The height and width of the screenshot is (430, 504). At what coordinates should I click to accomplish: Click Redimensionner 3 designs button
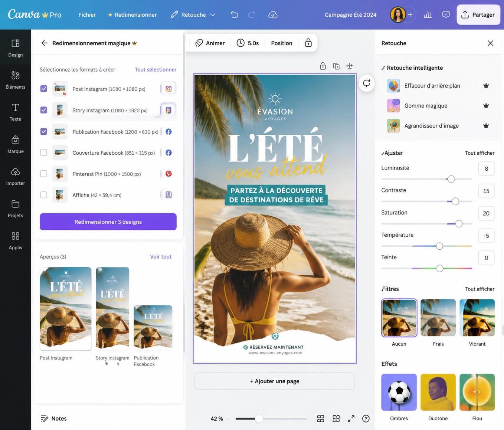[x=108, y=222]
